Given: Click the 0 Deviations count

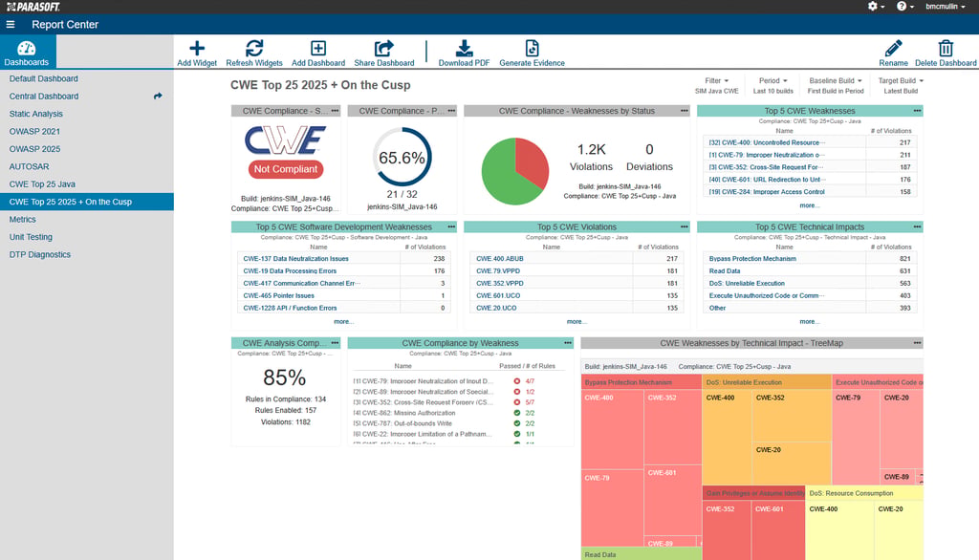Looking at the screenshot, I should point(649,150).
